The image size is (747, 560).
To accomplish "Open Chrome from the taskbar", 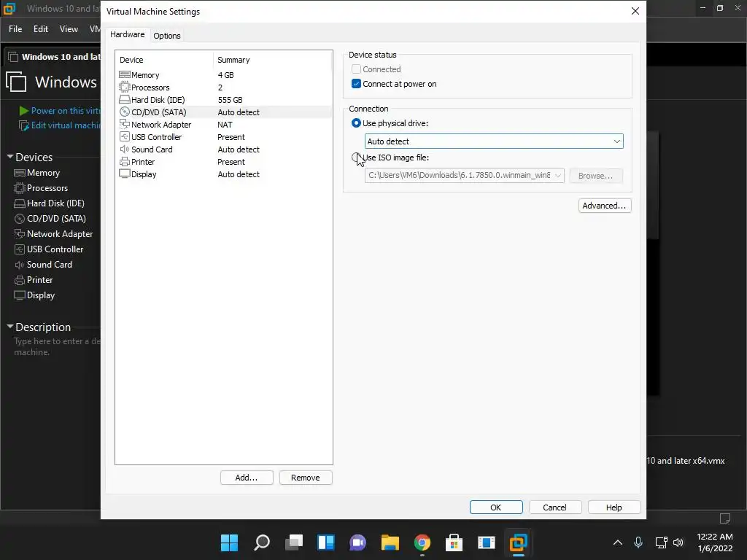I will click(422, 542).
